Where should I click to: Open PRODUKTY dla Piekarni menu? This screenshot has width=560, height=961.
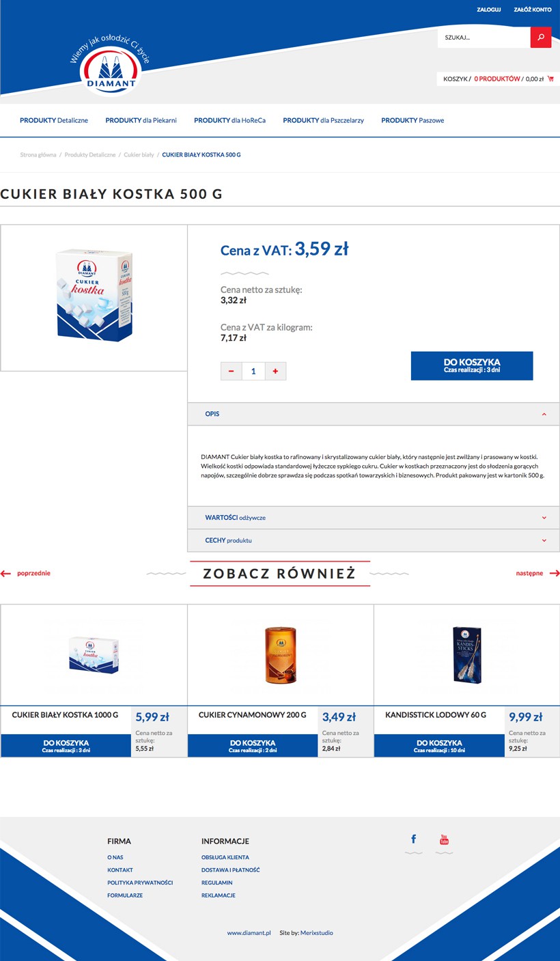point(141,120)
